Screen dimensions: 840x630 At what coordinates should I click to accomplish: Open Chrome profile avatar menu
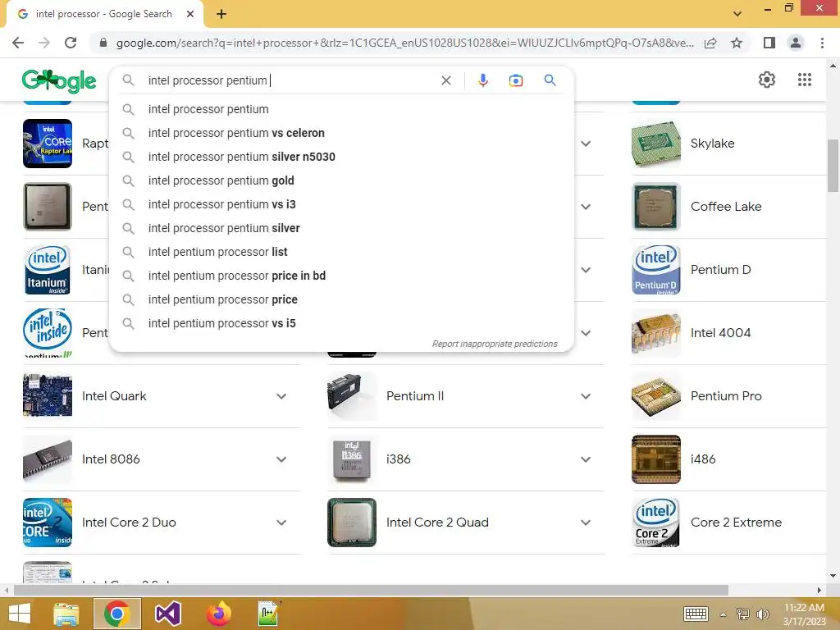pos(796,43)
